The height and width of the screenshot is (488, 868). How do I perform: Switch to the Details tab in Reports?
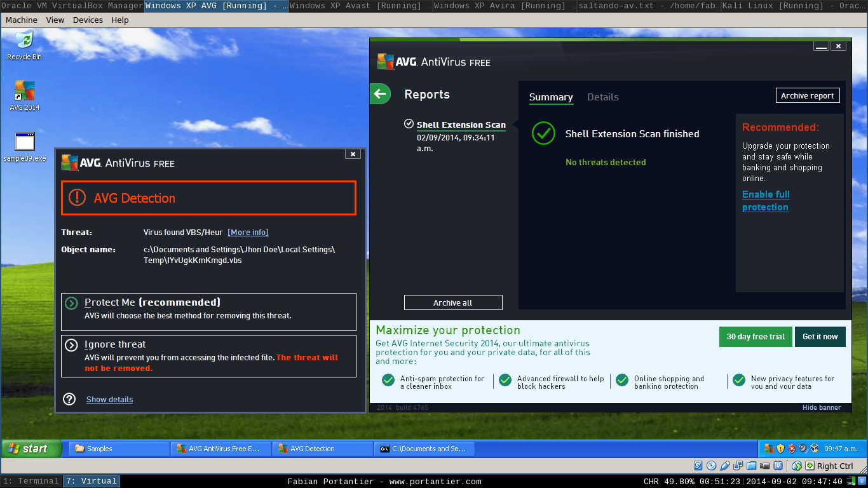click(x=602, y=97)
